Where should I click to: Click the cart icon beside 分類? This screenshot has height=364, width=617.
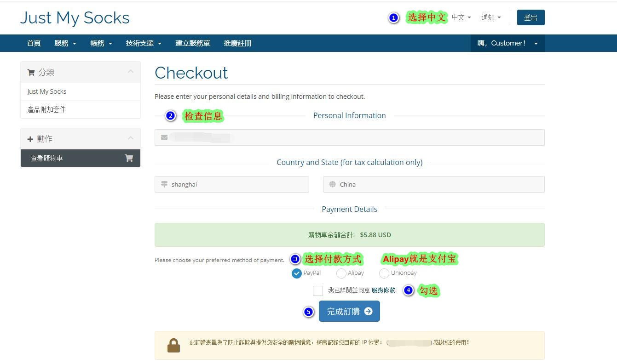point(31,72)
